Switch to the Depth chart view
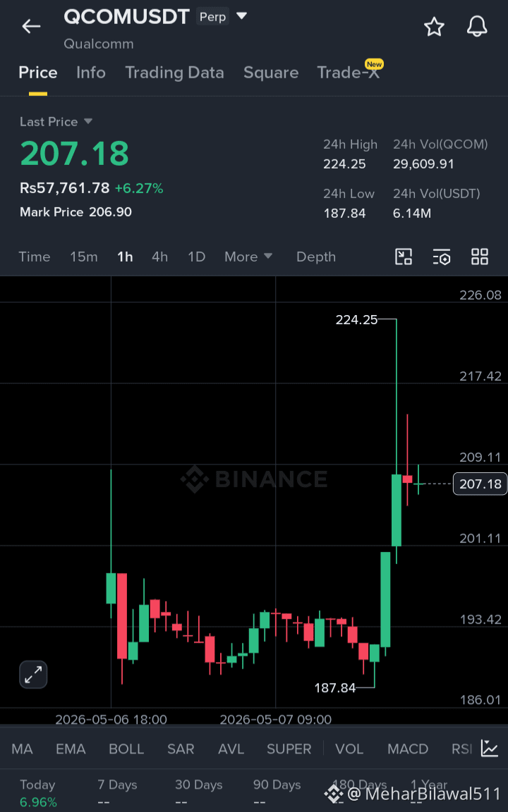This screenshot has height=812, width=508. 315,257
